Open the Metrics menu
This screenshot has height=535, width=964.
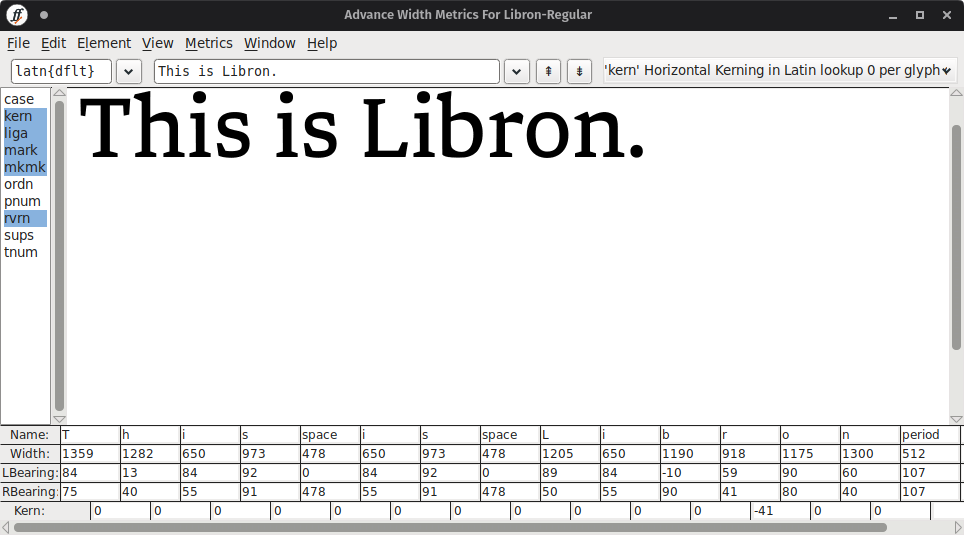pos(208,43)
